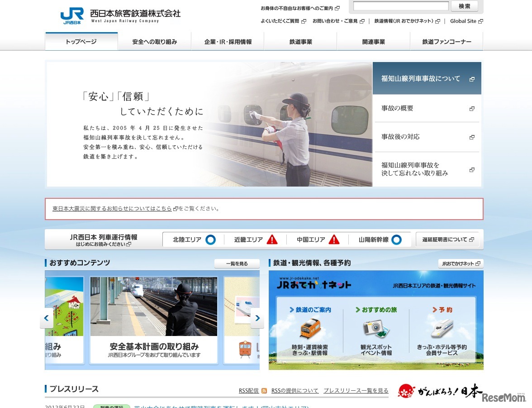
Task: Open the Global Site link
Action: 466,21
